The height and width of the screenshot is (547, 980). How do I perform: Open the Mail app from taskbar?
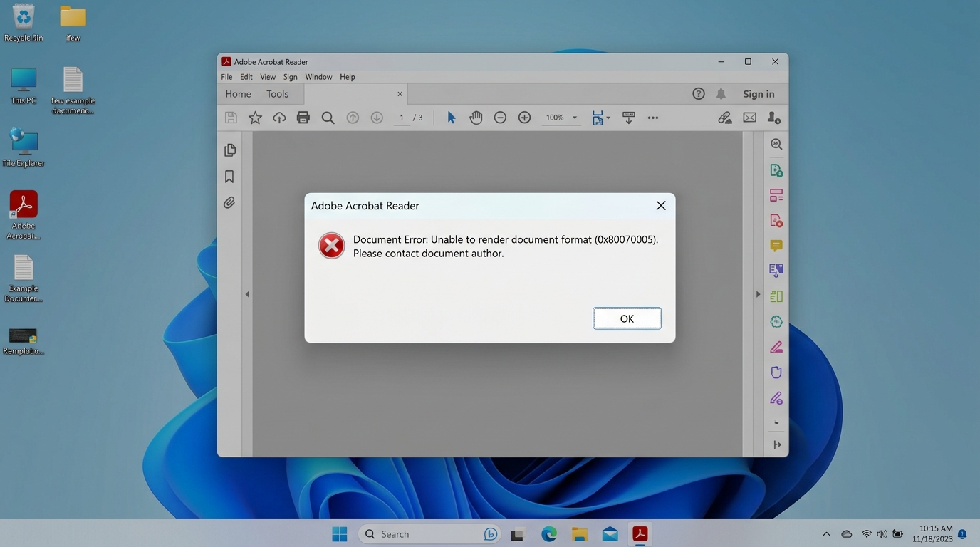pyautogui.click(x=610, y=534)
